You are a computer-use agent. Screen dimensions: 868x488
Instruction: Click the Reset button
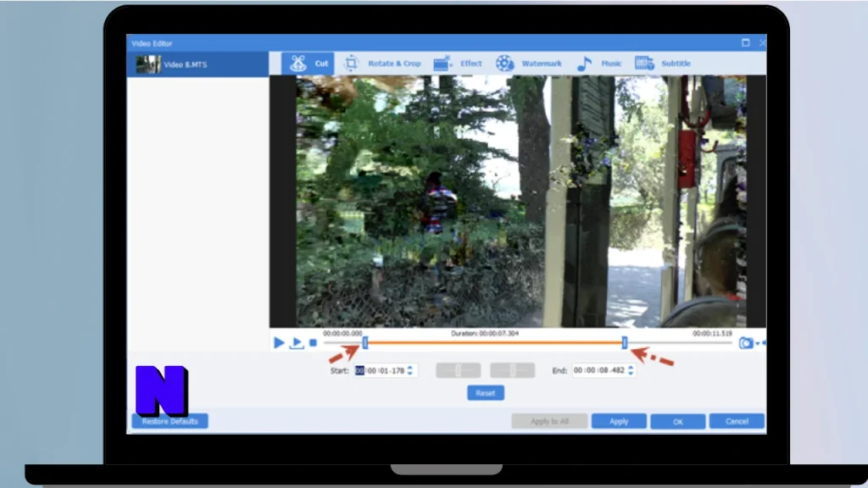tap(486, 393)
